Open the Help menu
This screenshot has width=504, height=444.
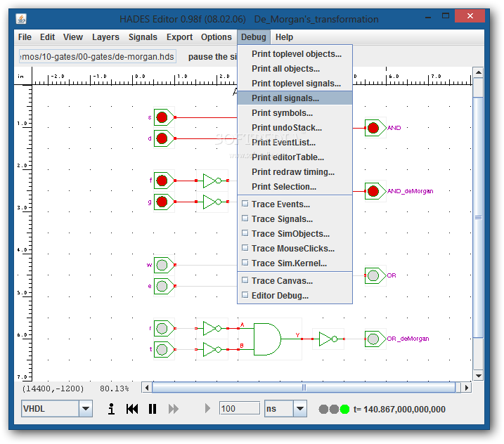coord(284,37)
